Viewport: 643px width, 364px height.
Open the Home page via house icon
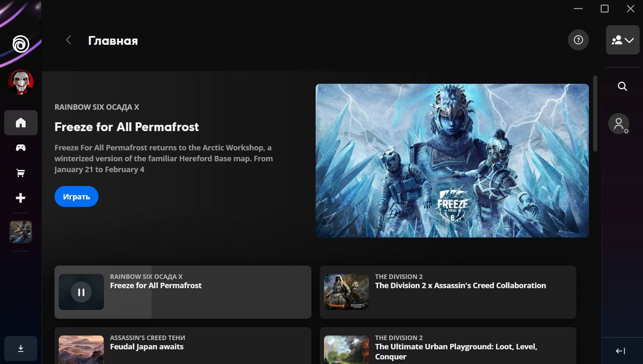[21, 123]
